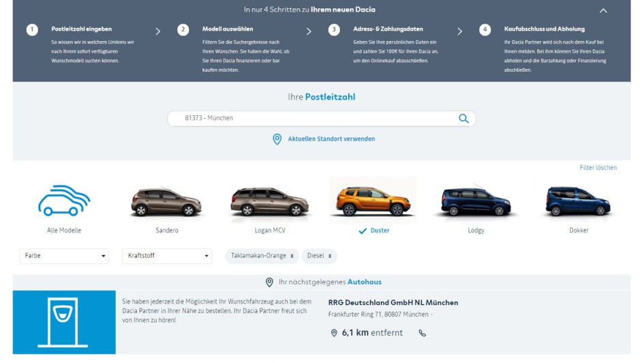Click into the Postleitzahl input field
Screen dimensions: 644x363
[x=322, y=119]
